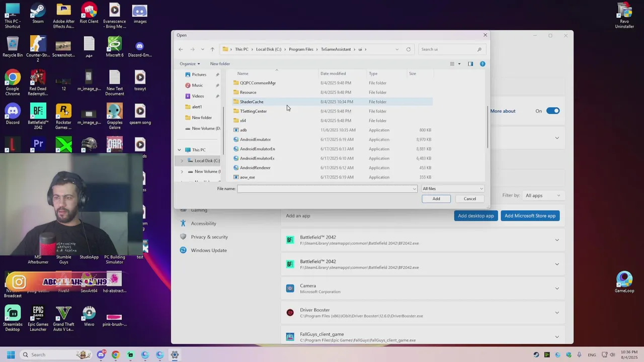This screenshot has width=644, height=362.
Task: Open Grapples Galore desktop icon
Action: [x=115, y=117]
